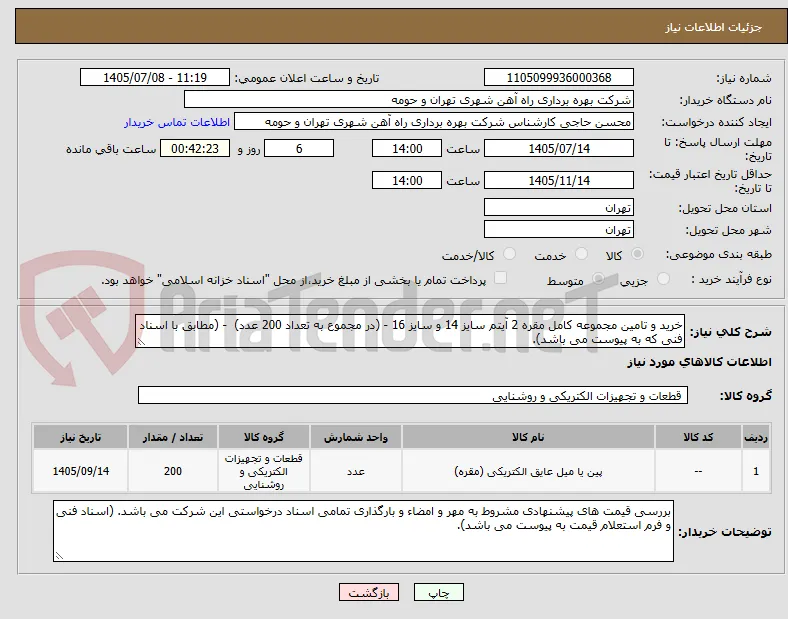Click the resize grip of buyer notes textarea
788x619 pixels.
[59, 556]
